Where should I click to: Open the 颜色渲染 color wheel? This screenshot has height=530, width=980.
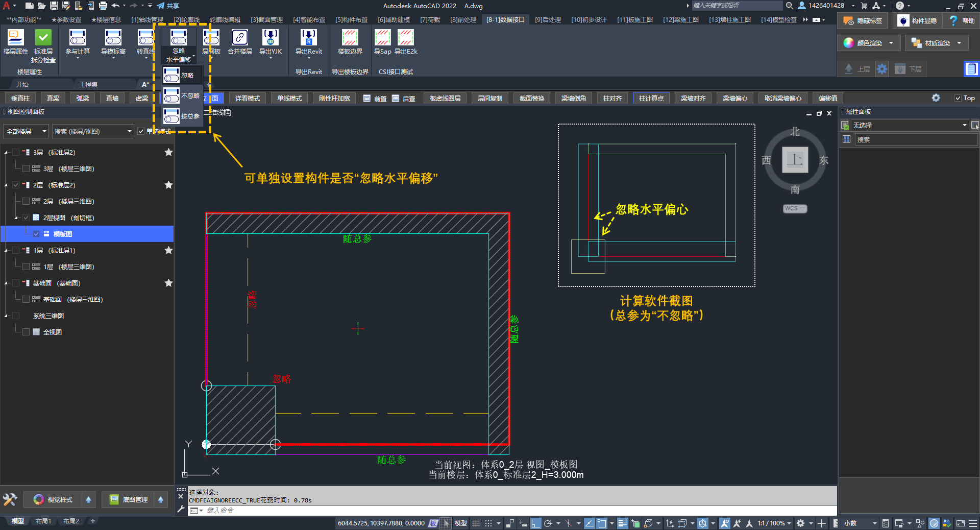848,43
